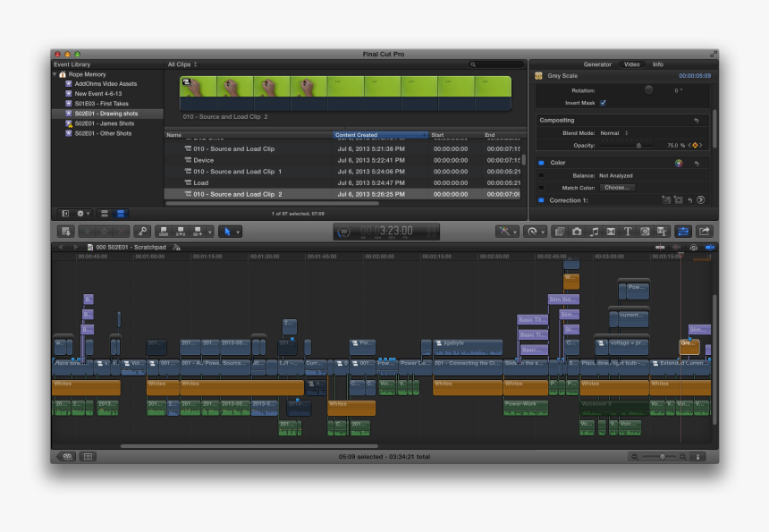Insert clip into storyline icon
The width and height of the screenshot is (769, 532).
181,232
